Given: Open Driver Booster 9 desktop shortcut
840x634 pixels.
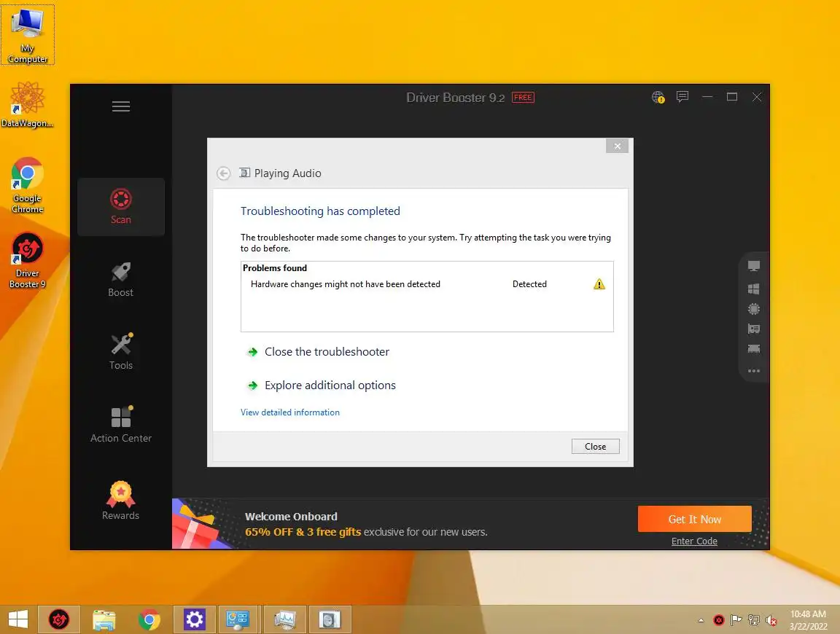Looking at the screenshot, I should pos(27,260).
